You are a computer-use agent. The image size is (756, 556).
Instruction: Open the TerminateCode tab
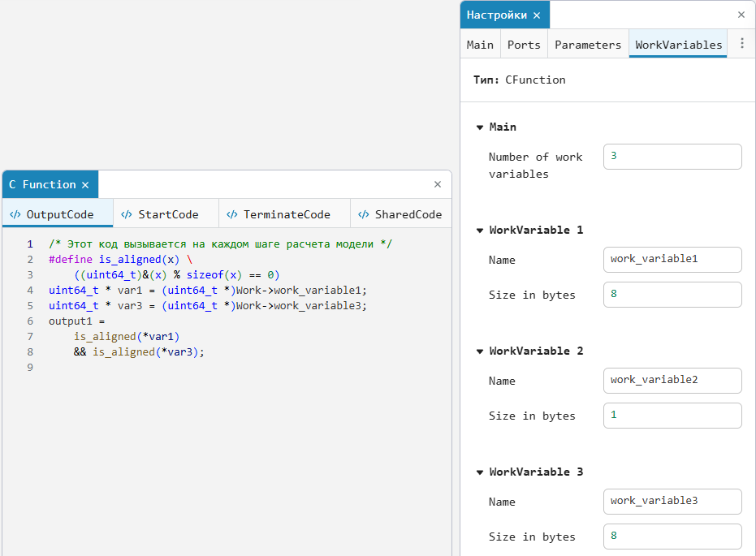pyautogui.click(x=284, y=214)
